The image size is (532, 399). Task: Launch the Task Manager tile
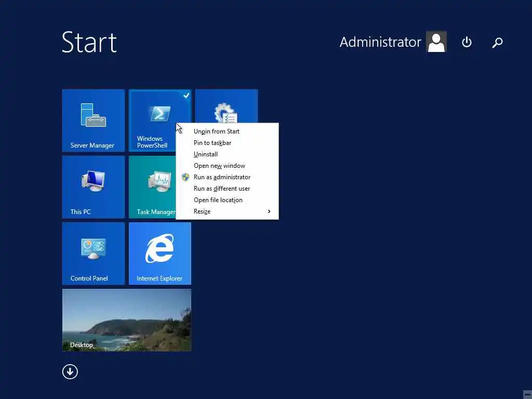(x=152, y=187)
